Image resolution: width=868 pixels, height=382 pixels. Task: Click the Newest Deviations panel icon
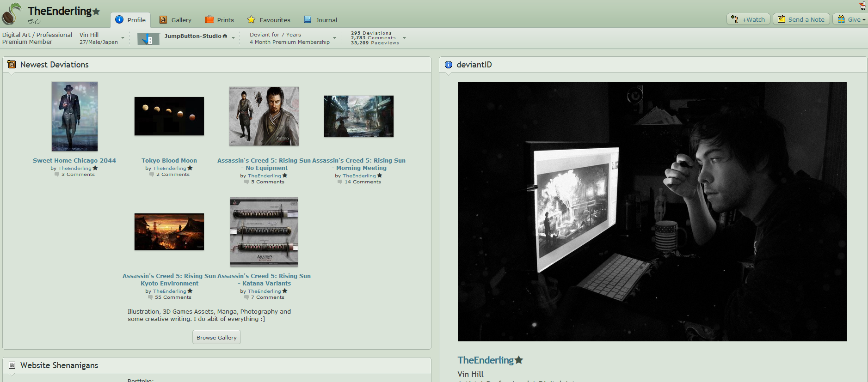12,65
